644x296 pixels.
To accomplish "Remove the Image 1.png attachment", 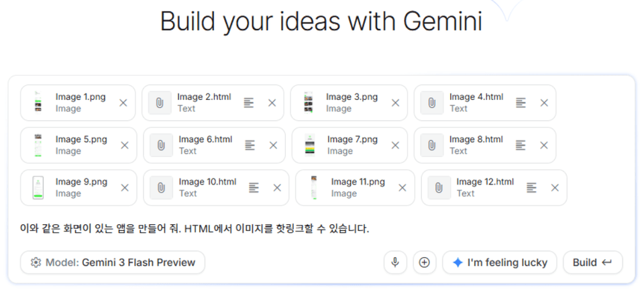I will click(123, 103).
